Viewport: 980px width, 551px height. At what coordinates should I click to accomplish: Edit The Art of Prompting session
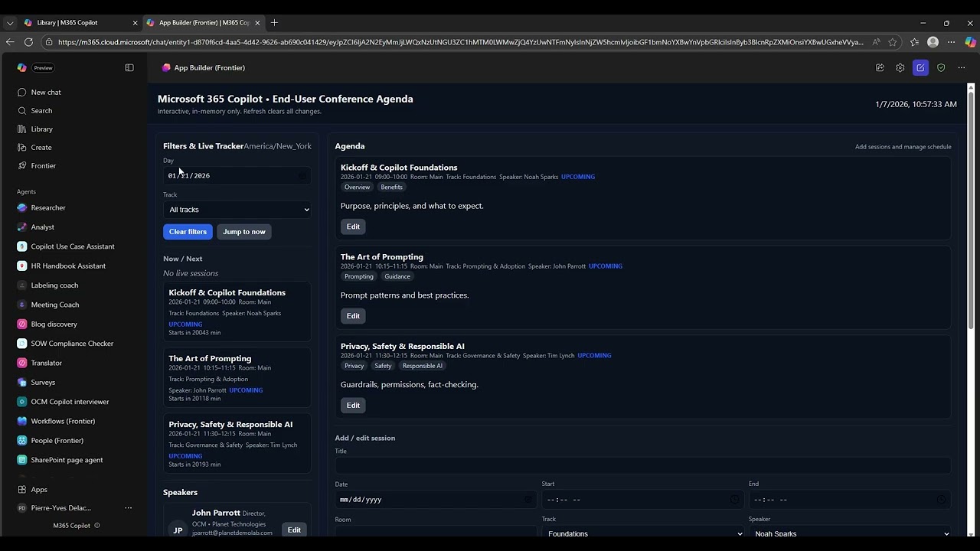[x=353, y=316]
